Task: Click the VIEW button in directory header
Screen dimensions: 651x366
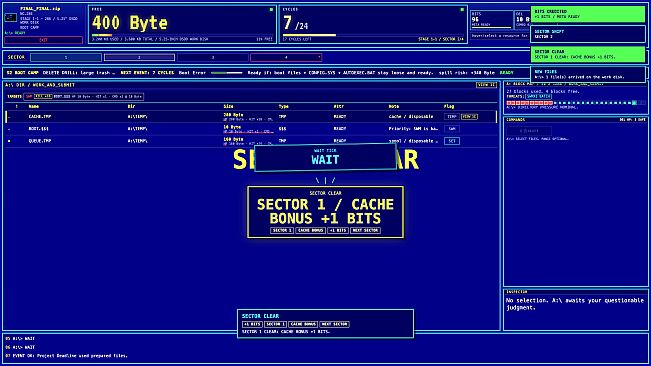Action: coord(486,85)
